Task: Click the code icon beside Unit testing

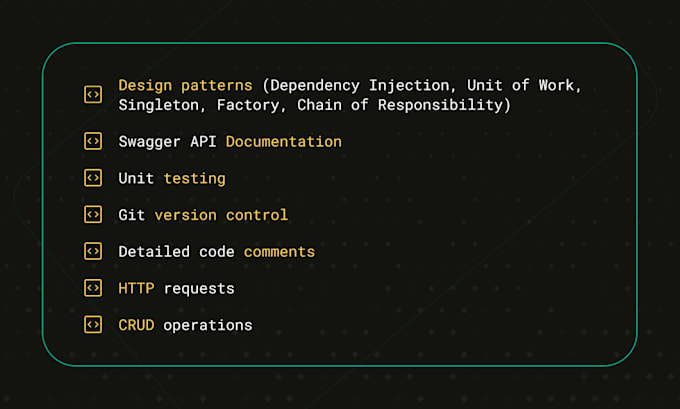Action: (x=93, y=178)
